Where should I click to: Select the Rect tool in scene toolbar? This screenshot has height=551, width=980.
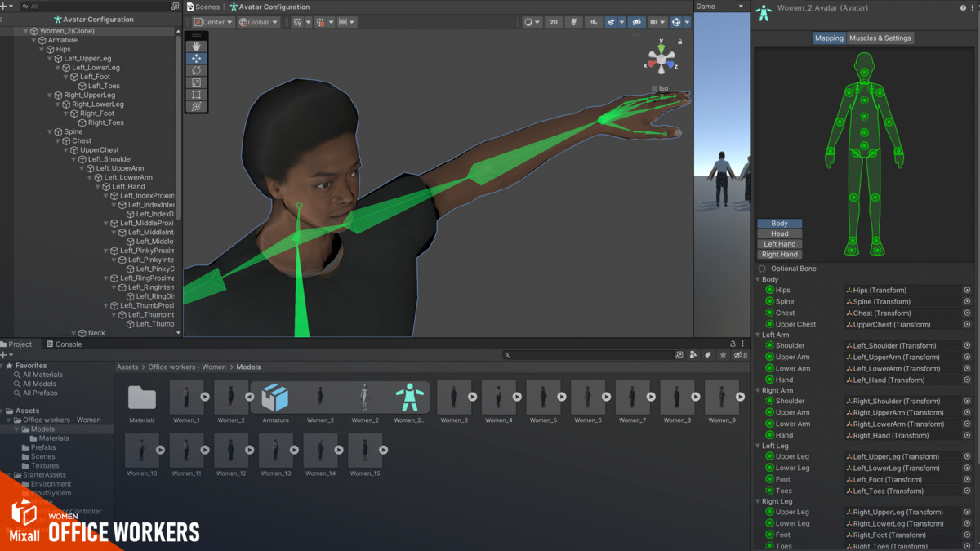(196, 95)
